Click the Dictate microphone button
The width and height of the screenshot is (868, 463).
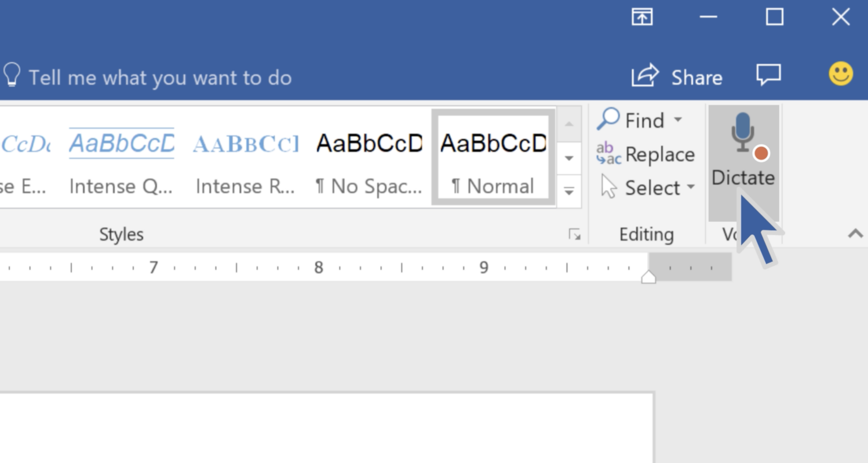(x=743, y=150)
